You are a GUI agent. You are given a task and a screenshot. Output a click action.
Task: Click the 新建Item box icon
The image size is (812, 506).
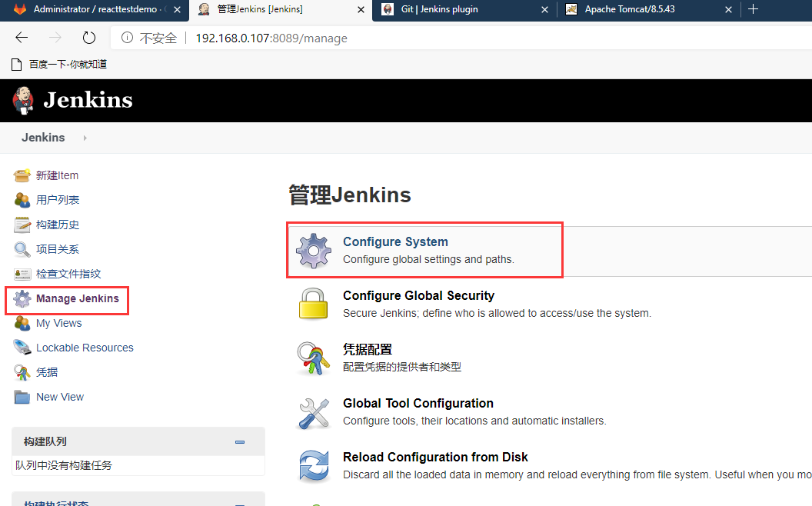(22, 175)
